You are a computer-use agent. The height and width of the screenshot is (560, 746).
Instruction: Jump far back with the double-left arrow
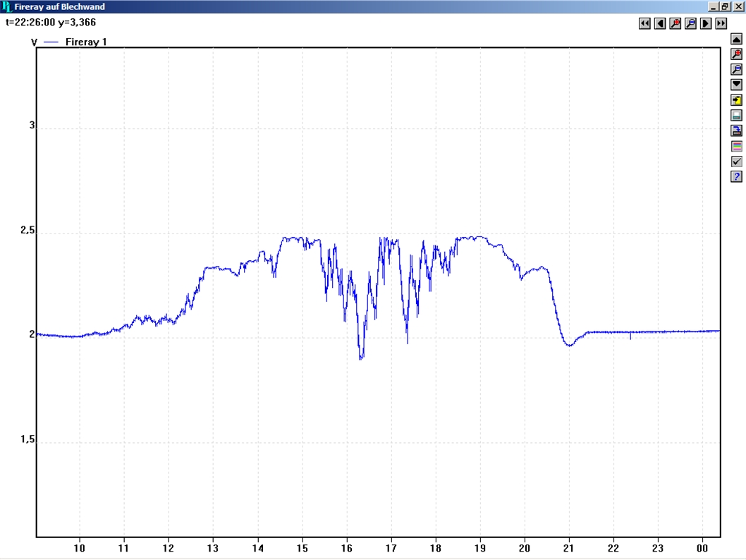click(644, 24)
